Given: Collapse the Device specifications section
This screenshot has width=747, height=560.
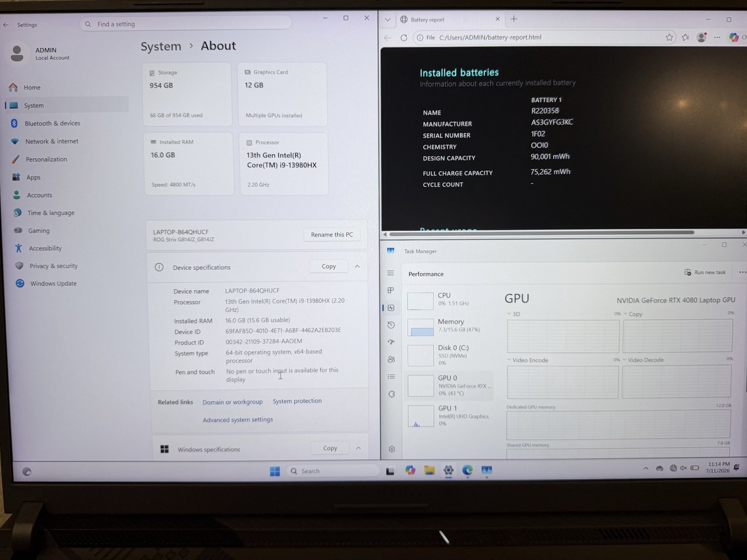Looking at the screenshot, I should coord(357,266).
